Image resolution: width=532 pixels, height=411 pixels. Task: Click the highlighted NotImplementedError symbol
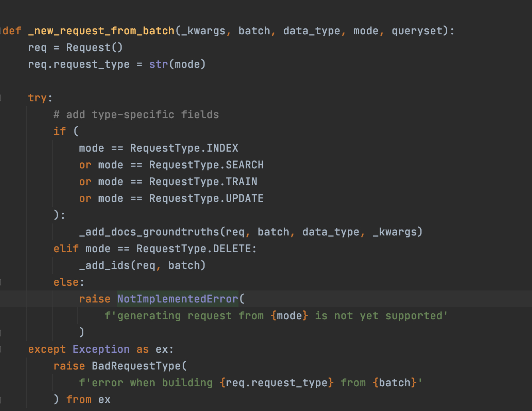coord(177,298)
